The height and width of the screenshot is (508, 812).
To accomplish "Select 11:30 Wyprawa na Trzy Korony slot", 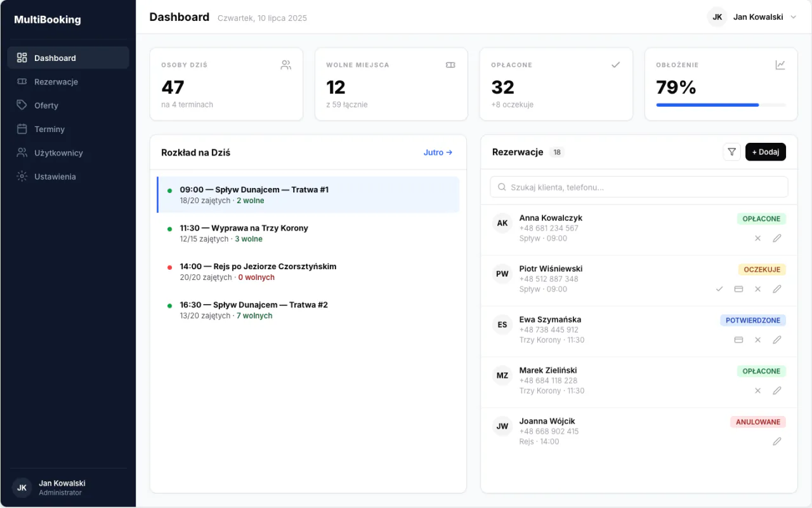I will [308, 233].
